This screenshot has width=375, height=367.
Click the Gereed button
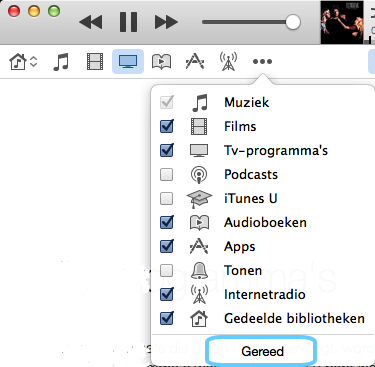(x=261, y=351)
